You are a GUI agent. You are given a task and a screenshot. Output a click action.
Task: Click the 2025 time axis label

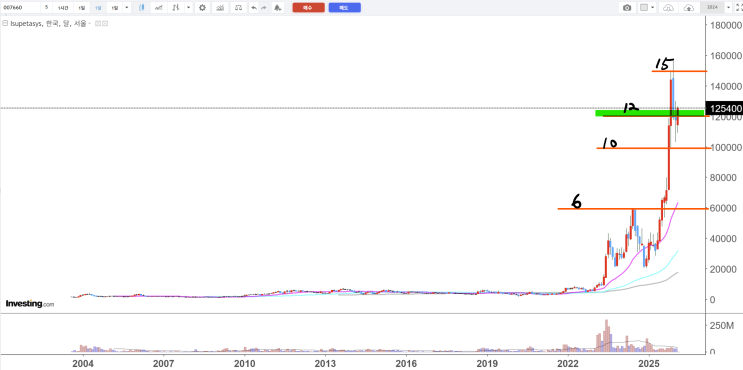click(x=649, y=363)
